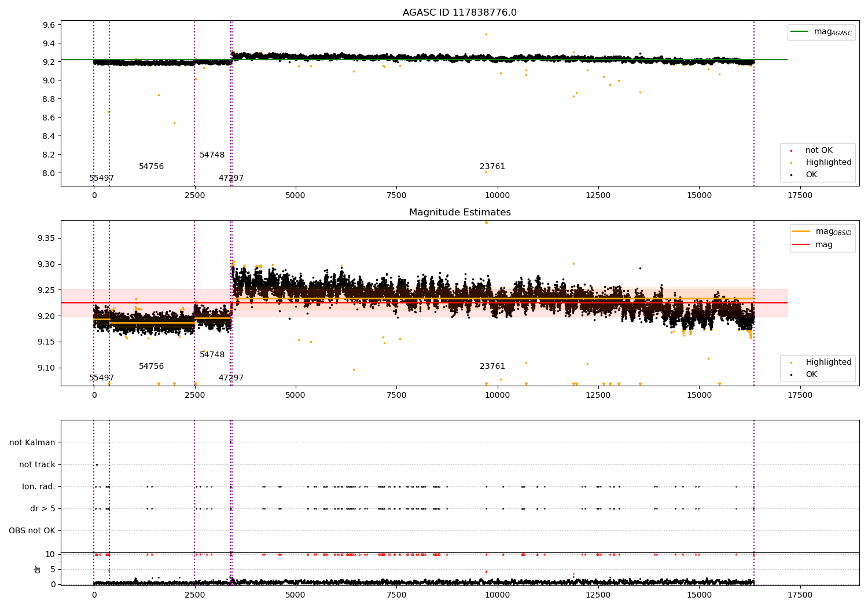
Task: Click the "Magnitude Estimates" plot title
Action: coord(460,213)
